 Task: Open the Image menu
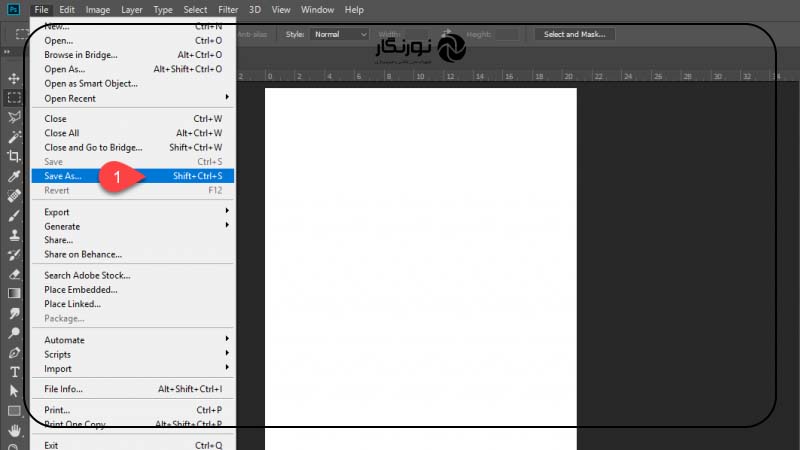coord(97,10)
